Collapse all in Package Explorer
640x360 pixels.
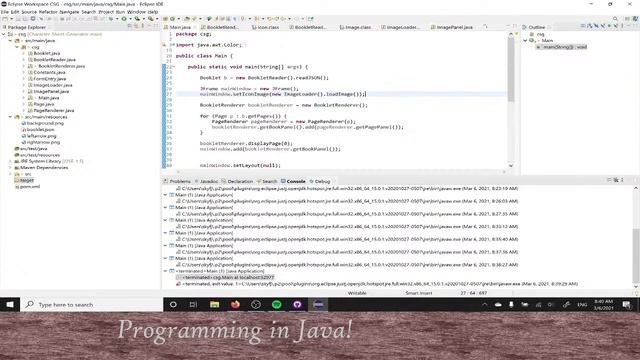[130, 26]
